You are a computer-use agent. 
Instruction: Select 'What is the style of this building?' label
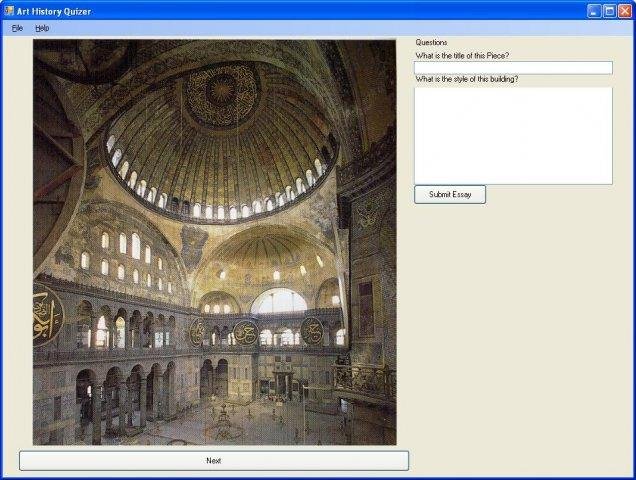[467, 79]
